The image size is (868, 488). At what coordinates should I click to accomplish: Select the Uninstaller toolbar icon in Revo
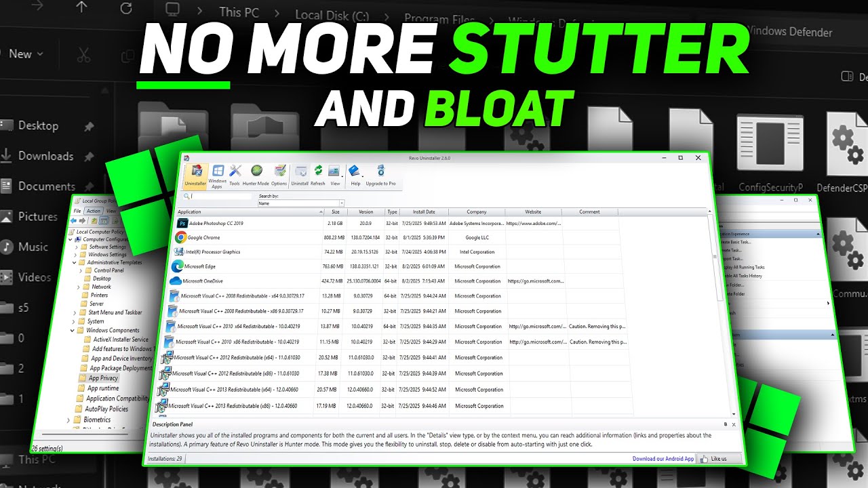click(196, 176)
